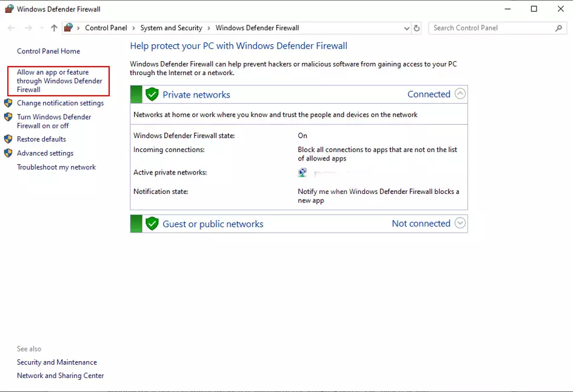Go forward with the forward arrow
This screenshot has width=573, height=392.
point(28,28)
